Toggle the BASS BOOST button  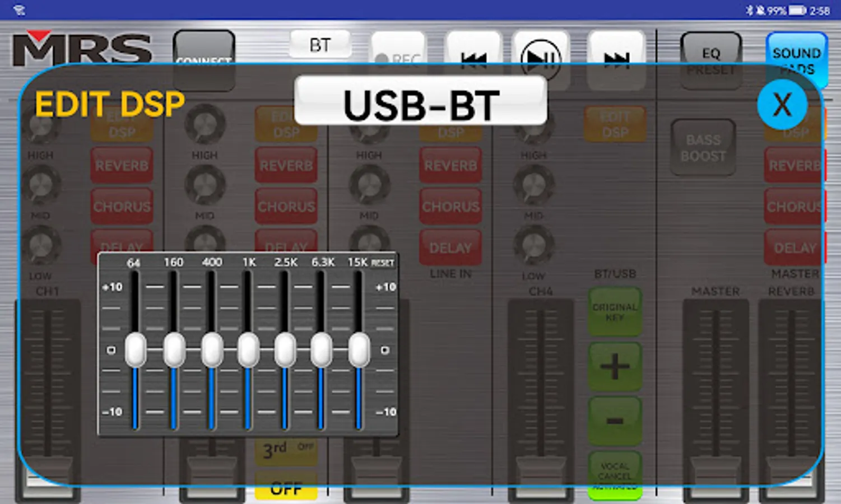pos(703,148)
